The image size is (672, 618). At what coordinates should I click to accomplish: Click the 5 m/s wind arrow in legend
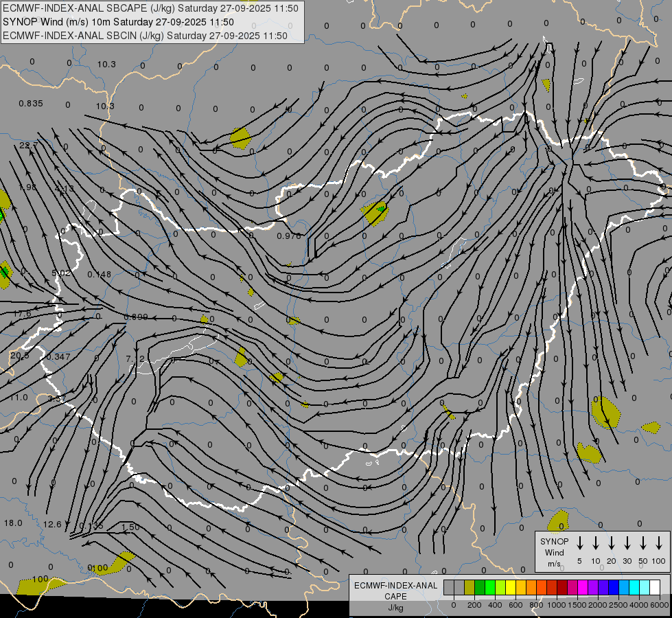579,543
